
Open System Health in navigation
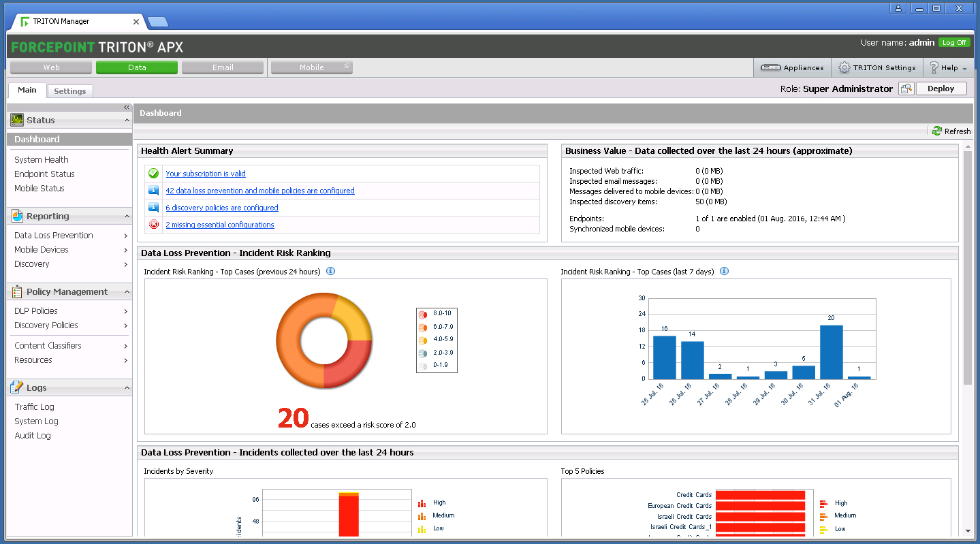tap(42, 160)
